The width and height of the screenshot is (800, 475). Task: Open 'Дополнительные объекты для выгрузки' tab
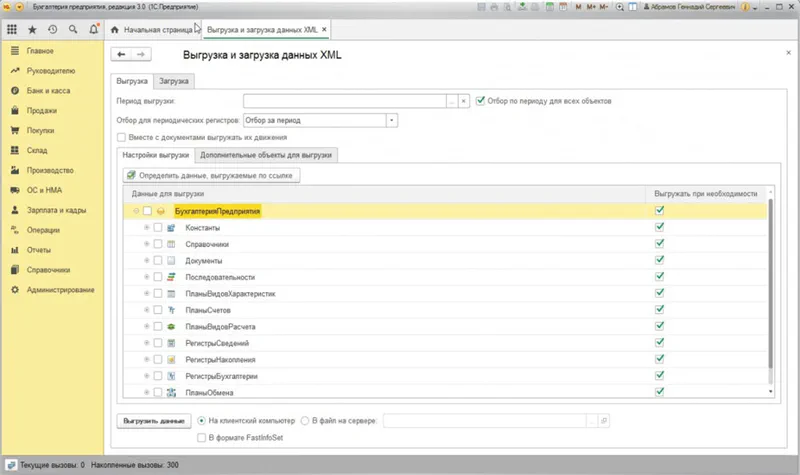(x=267, y=155)
